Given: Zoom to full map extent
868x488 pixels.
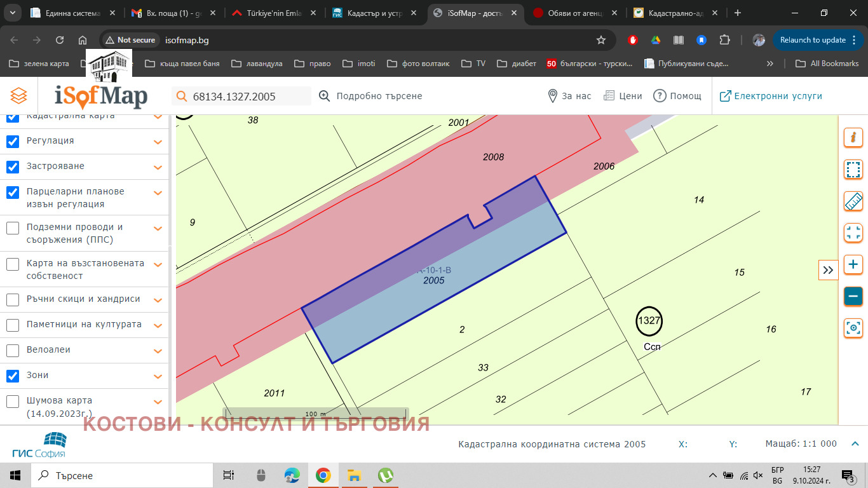Looking at the screenshot, I should coord(853,233).
